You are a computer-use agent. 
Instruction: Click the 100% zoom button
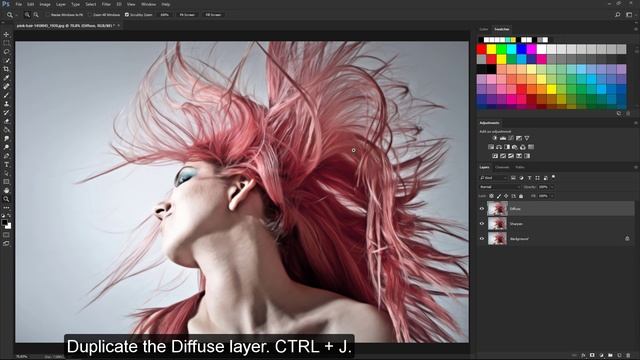(x=164, y=15)
